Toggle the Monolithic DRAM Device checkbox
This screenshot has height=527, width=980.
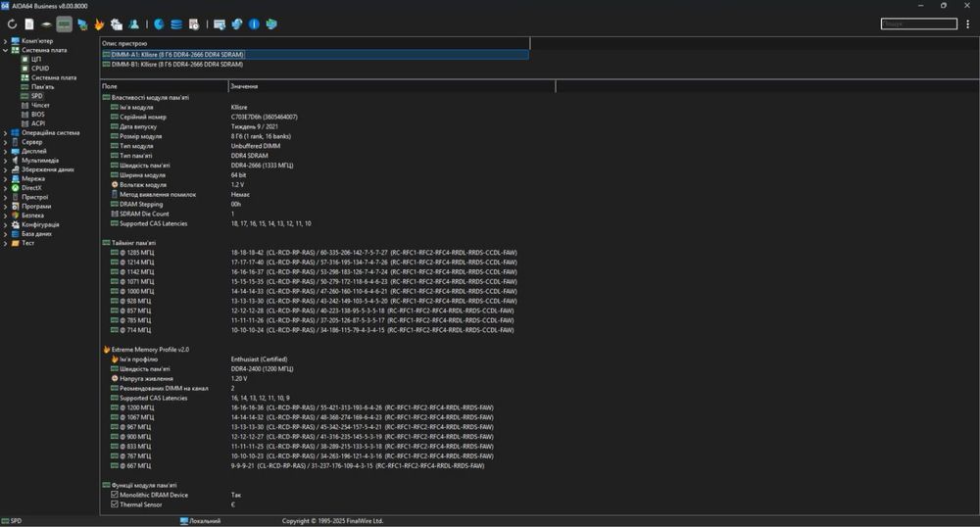coord(115,495)
